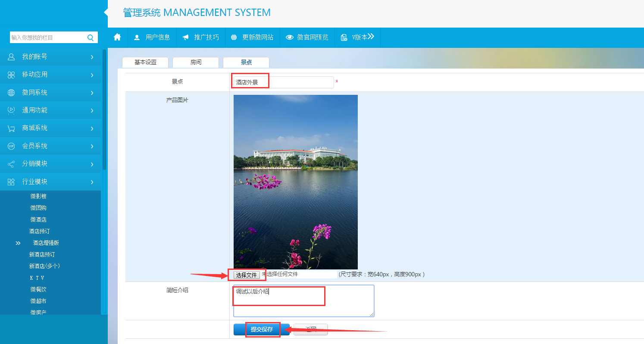Click the search magnifier icon in sidebar
The height and width of the screenshot is (344, 644).
click(91, 38)
